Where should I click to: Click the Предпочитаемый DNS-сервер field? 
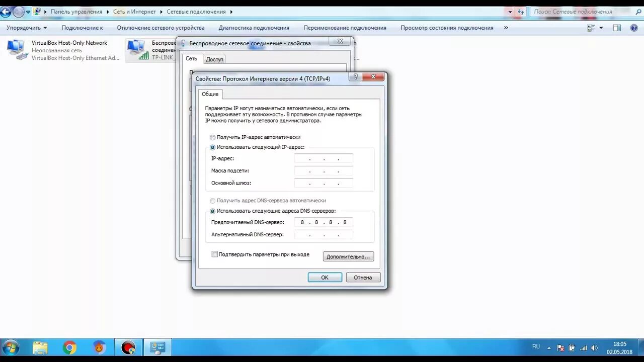pyautogui.click(x=324, y=222)
